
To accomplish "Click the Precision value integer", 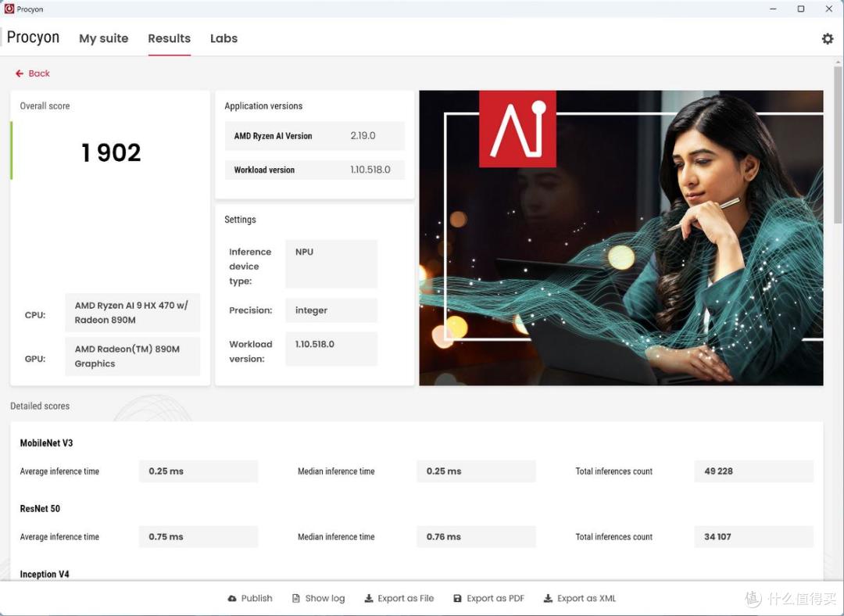I will click(331, 310).
